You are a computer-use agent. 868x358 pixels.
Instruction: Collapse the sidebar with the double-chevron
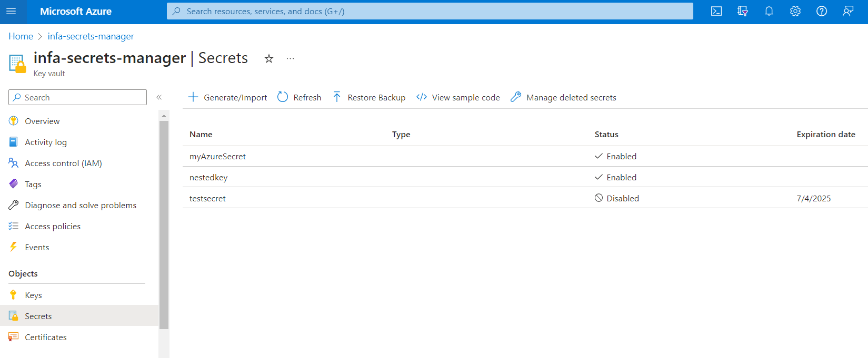(159, 97)
